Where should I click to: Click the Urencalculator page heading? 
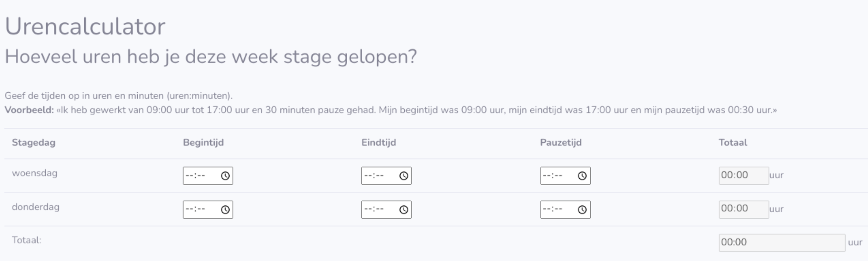tap(85, 27)
